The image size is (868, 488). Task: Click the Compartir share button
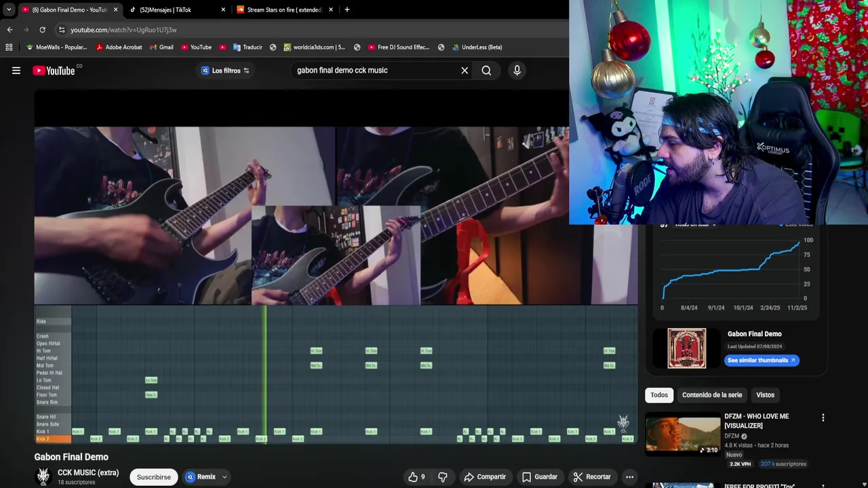point(485,477)
